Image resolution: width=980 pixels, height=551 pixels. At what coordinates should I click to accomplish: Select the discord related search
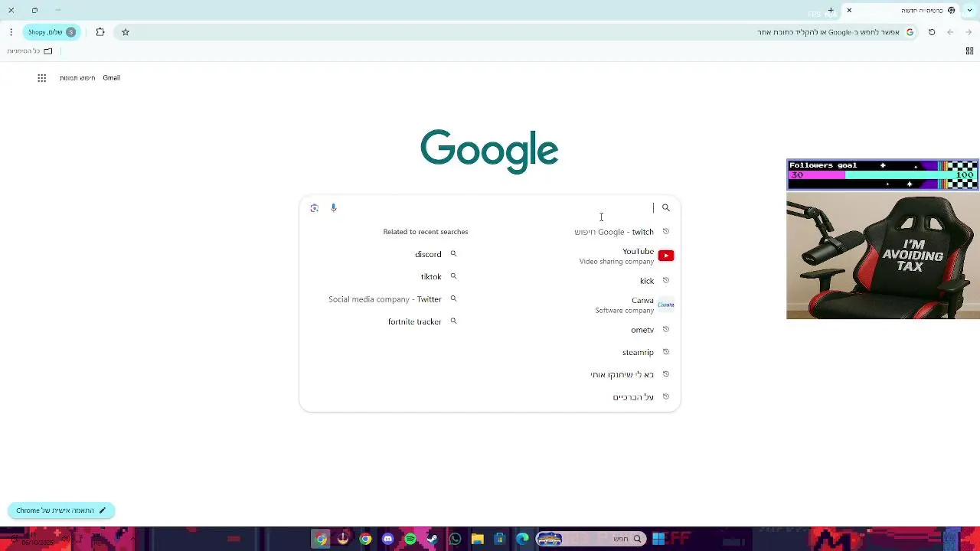[428, 254]
